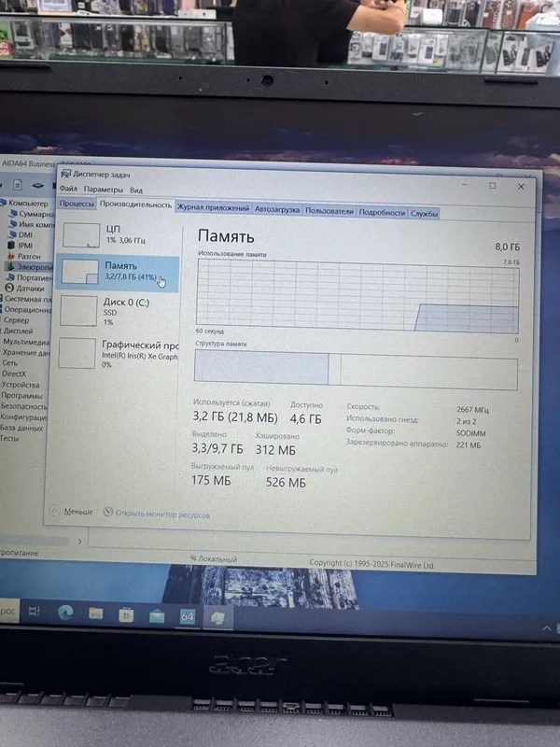
Task: Switch to AIDA64 via taskbar icon
Action: pos(188,617)
